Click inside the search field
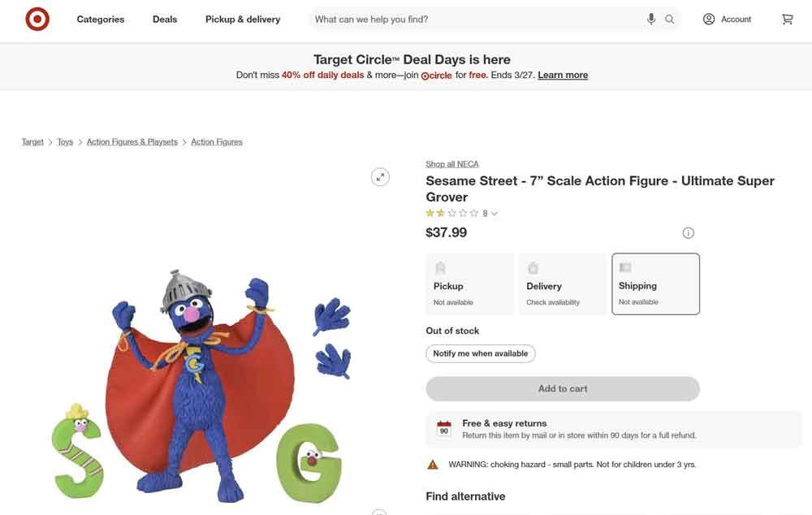Viewport: 812px width, 515px height. click(471, 19)
